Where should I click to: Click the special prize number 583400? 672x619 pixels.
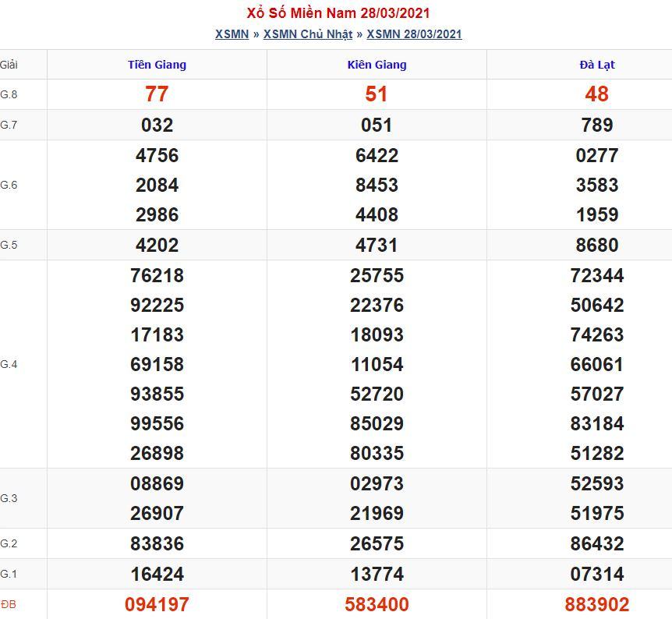[x=377, y=604]
